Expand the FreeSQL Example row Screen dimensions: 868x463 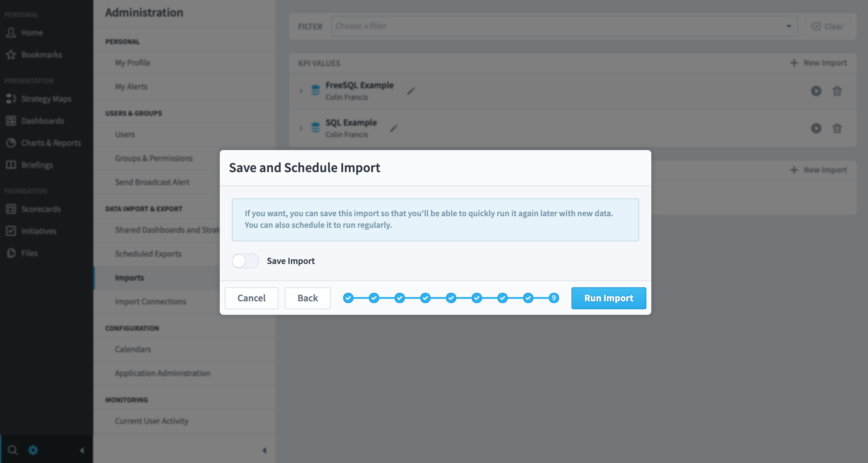point(301,91)
